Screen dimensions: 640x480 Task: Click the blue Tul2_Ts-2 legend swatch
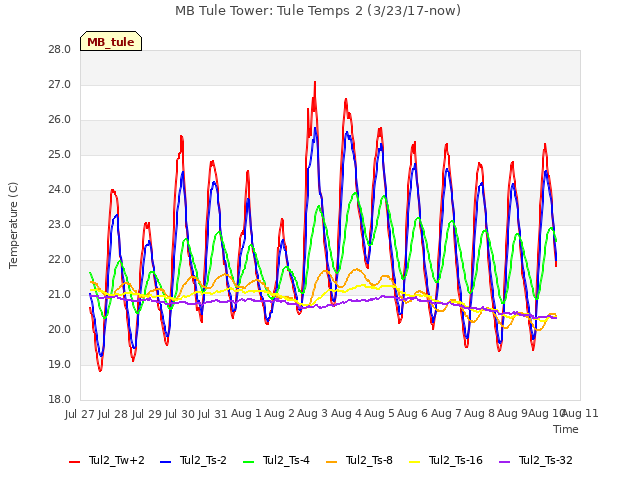(x=165, y=462)
